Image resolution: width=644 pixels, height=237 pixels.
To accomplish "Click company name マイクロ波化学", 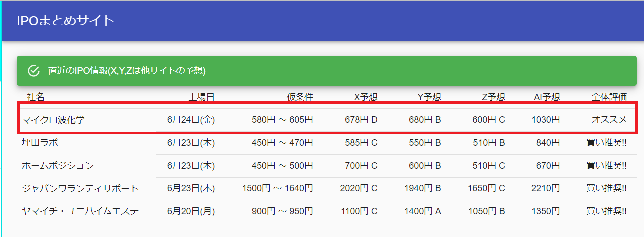I will pyautogui.click(x=54, y=120).
